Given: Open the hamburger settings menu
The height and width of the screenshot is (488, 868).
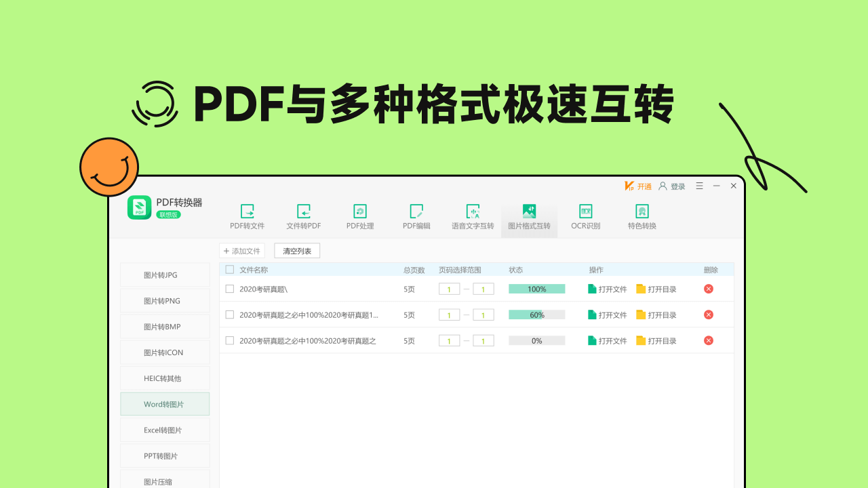Looking at the screenshot, I should click(699, 186).
